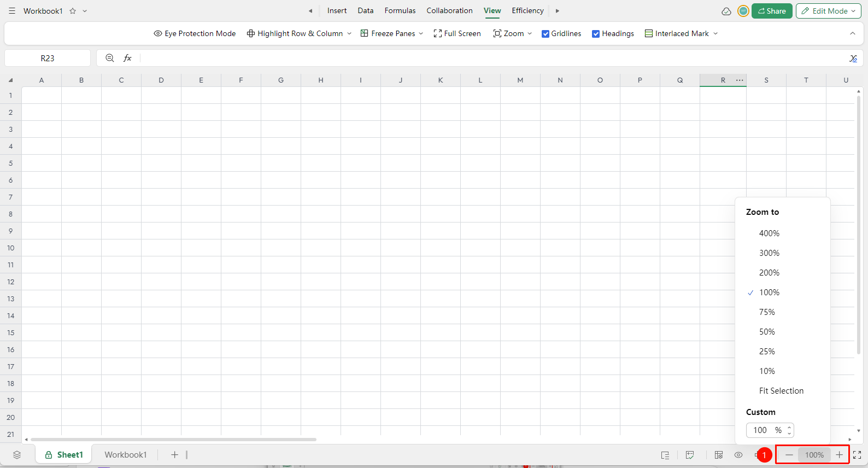The height and width of the screenshot is (468, 868).
Task: Open the user account avatar
Action: (x=743, y=11)
